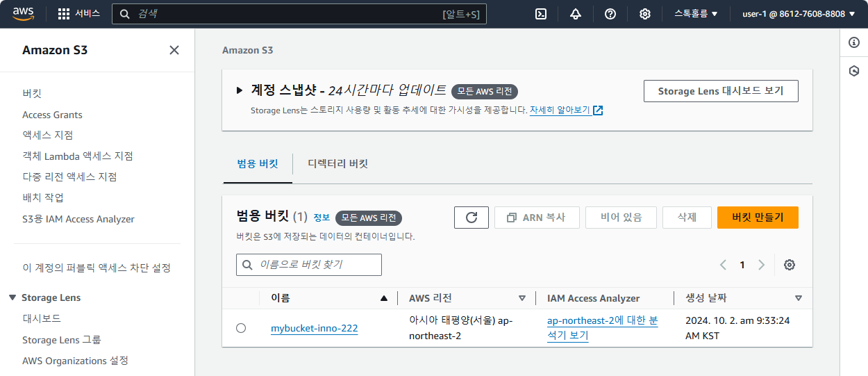Open the 스톡홀름 region dropdown
868x376 pixels.
(x=696, y=14)
